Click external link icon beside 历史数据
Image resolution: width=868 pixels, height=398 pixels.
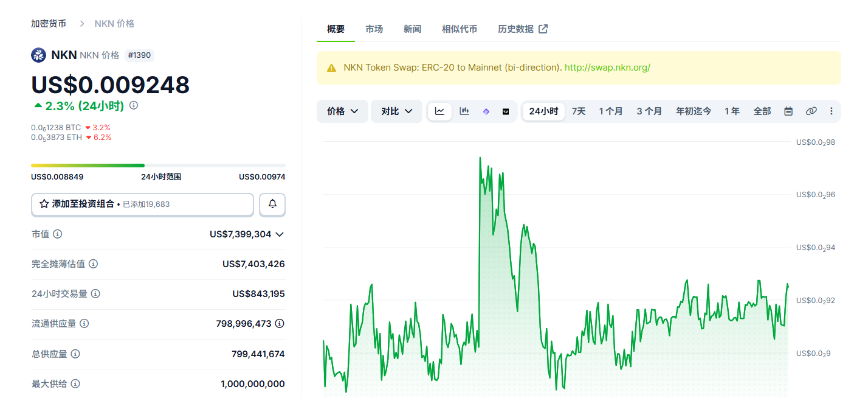[x=543, y=29]
